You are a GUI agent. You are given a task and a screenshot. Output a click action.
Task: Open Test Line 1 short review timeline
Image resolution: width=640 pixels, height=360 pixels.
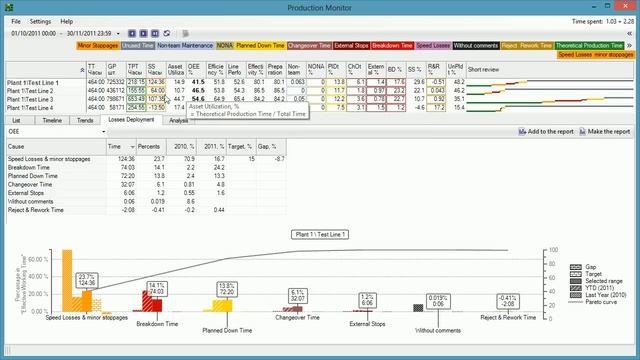point(550,83)
